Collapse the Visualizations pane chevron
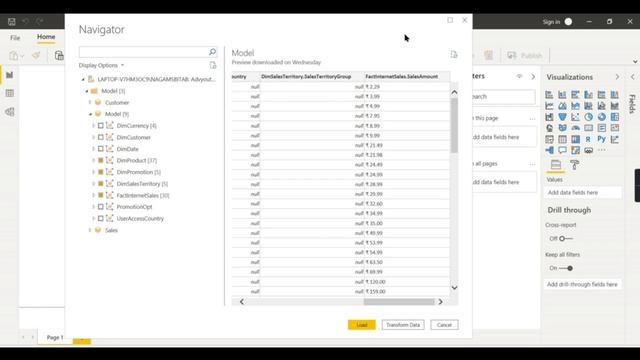The height and width of the screenshot is (360, 640). pyautogui.click(x=617, y=77)
